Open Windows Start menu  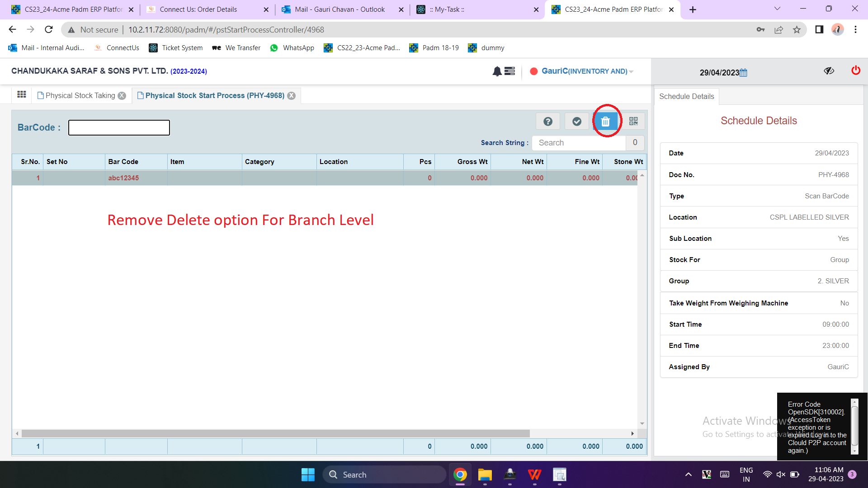pos(308,475)
